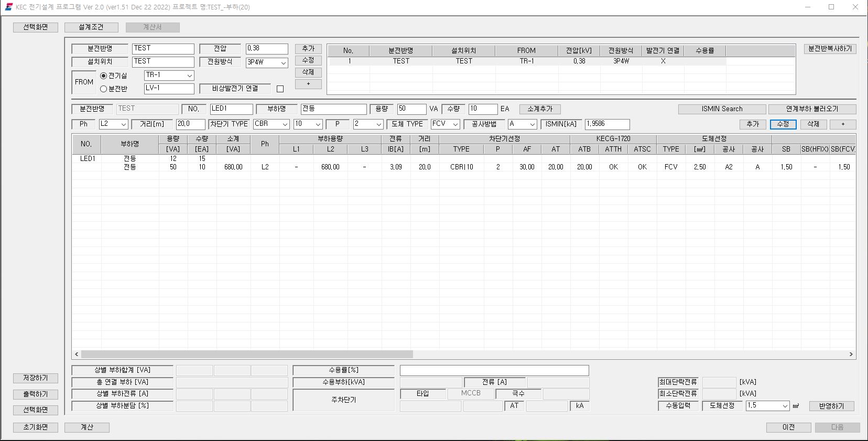Click the ISMIN Search button
Image resolution: width=868 pixels, height=441 pixels.
[722, 109]
